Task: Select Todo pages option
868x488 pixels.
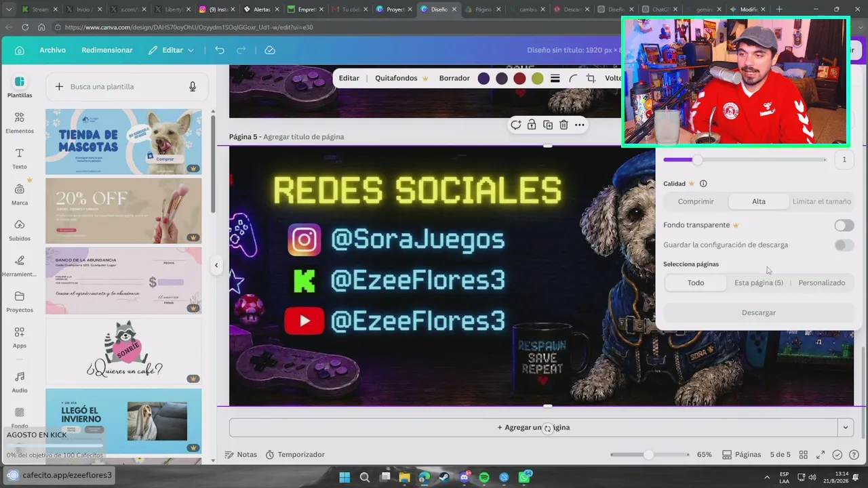Action: coord(696,283)
